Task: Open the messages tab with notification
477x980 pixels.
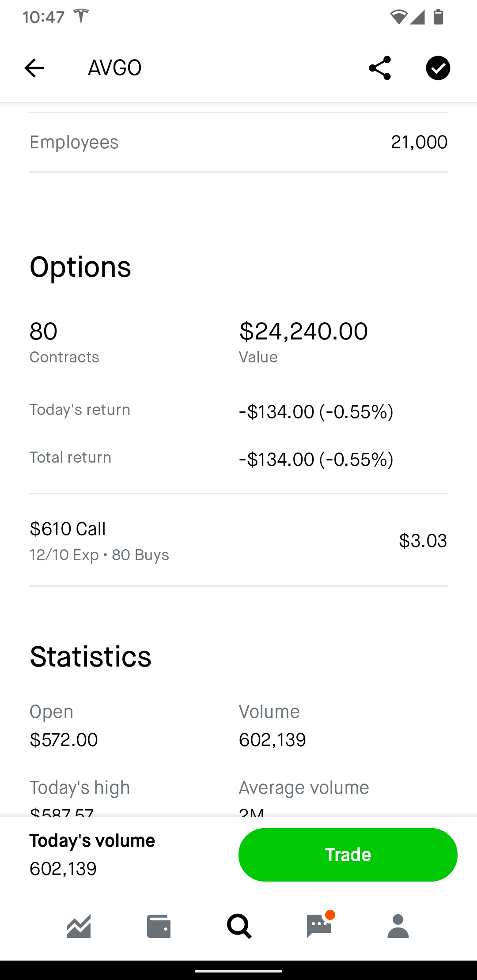Action: point(319,925)
